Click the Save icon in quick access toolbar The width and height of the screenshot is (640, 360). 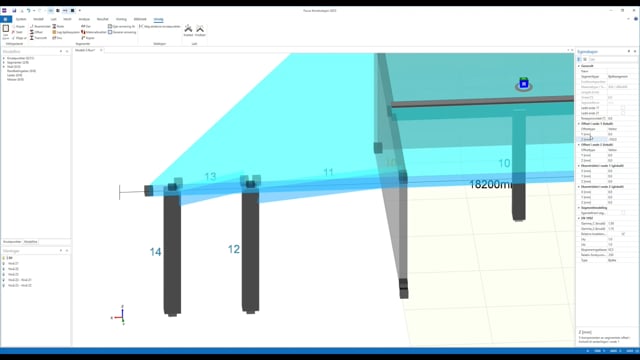point(14,11)
